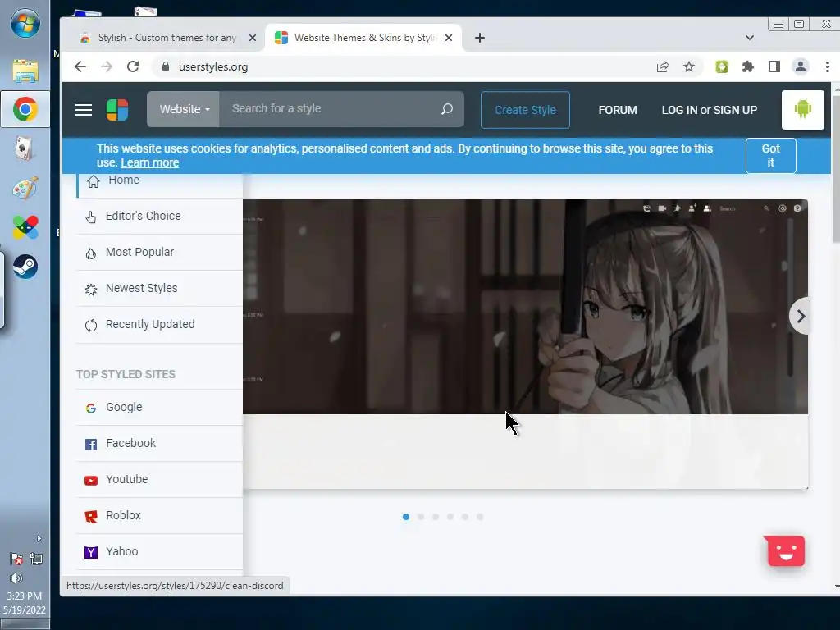Click the Stylish colorful logo icon
The height and width of the screenshot is (630, 840).
point(117,110)
